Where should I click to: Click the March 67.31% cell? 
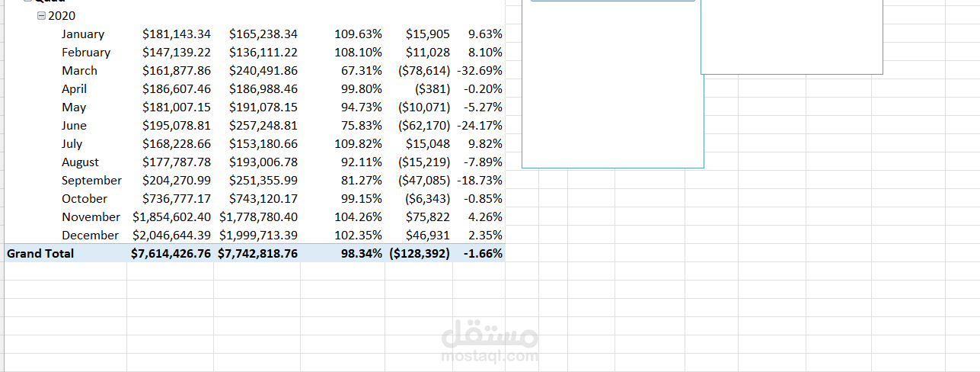362,71
